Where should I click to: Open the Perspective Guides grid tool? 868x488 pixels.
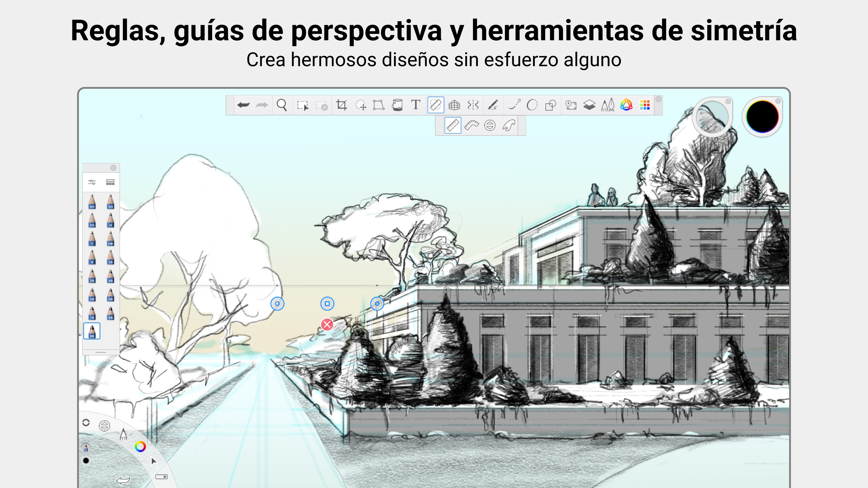click(x=454, y=105)
